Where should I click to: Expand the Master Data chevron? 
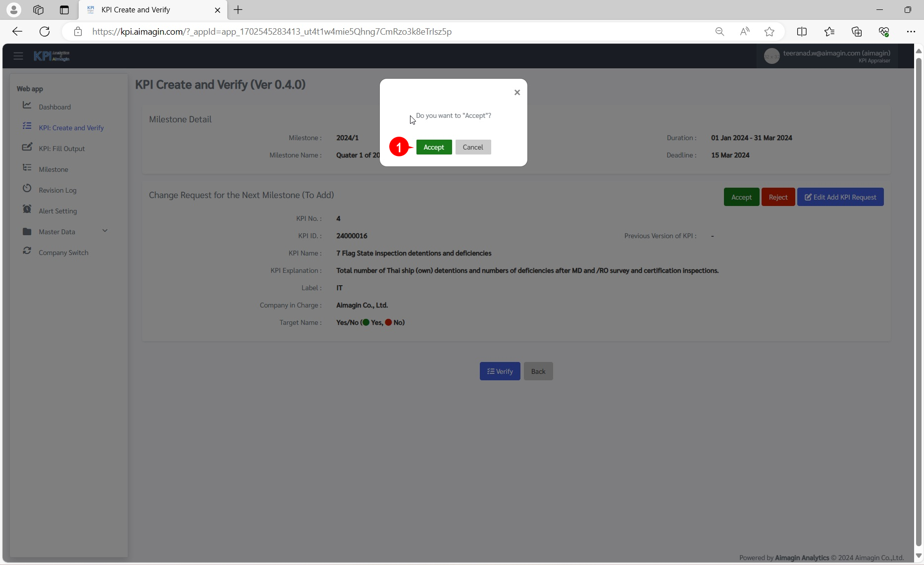[x=105, y=231]
